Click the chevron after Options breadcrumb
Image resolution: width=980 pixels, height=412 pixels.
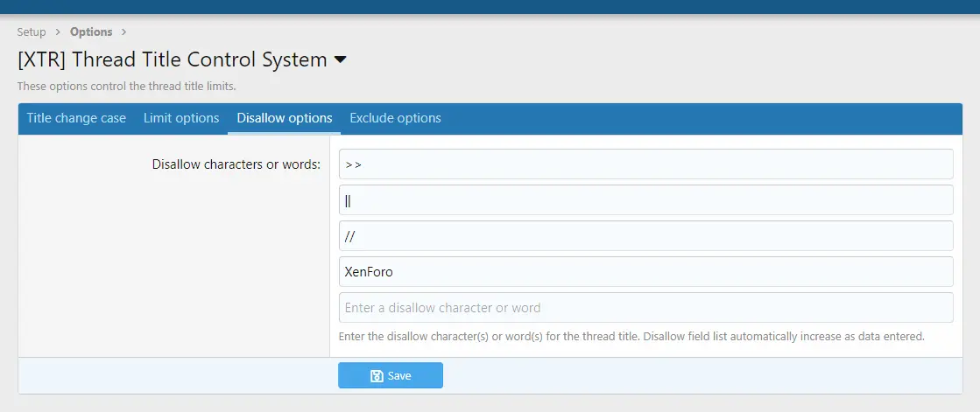123,31
